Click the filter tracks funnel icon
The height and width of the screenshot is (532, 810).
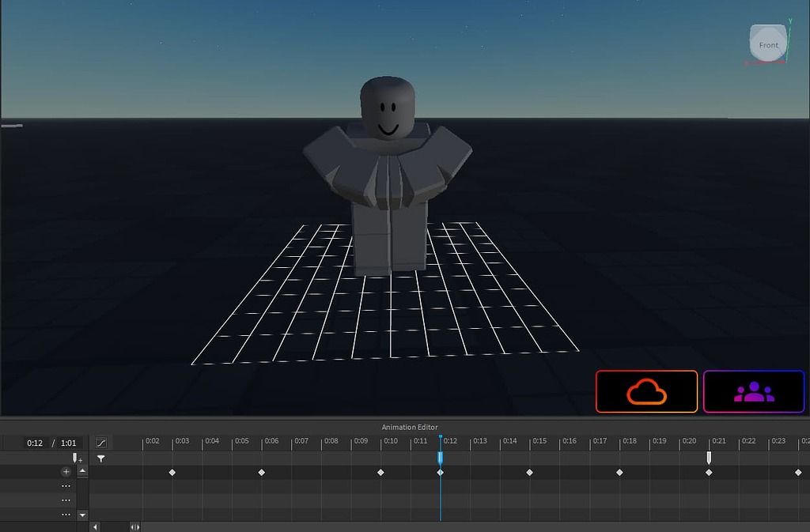[100, 458]
